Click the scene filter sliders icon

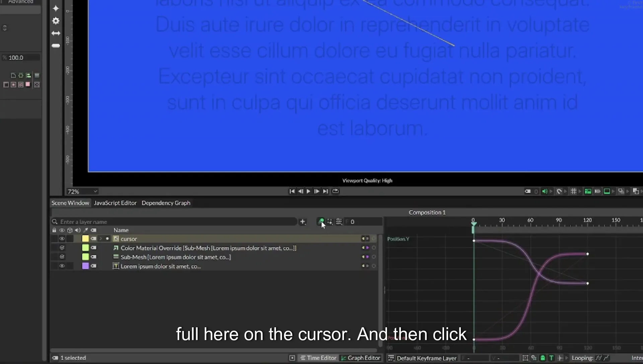coord(339,222)
